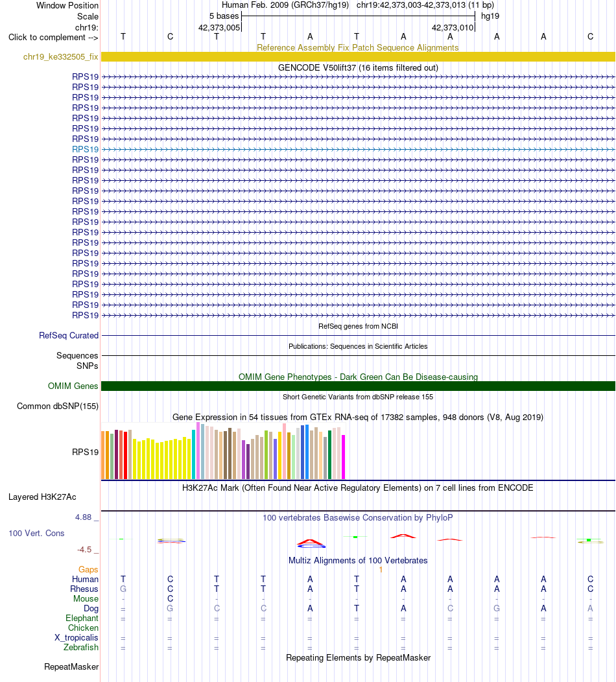Click the 'Click to complement -->' label
Image resolution: width=616 pixels, height=682 pixels.
coord(53,38)
